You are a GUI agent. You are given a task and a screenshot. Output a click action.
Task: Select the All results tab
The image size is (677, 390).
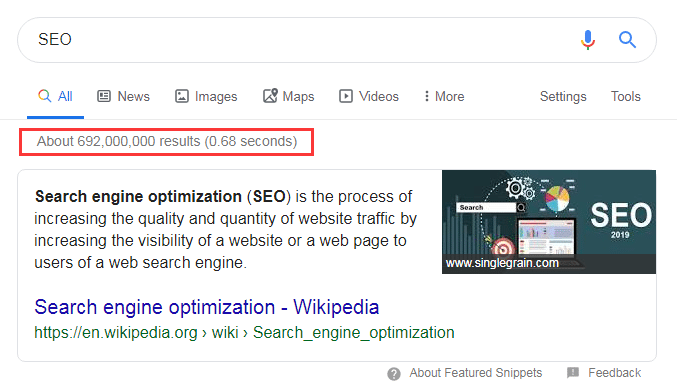tap(55, 96)
